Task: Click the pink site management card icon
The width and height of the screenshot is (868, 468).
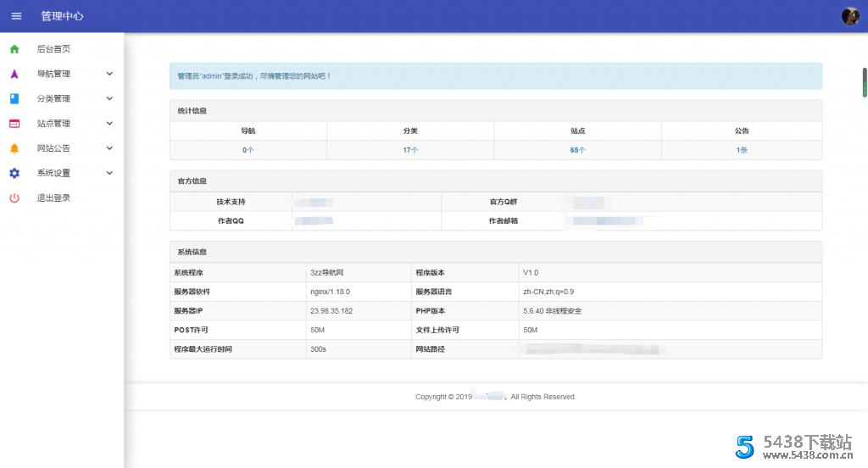Action: 14,124
